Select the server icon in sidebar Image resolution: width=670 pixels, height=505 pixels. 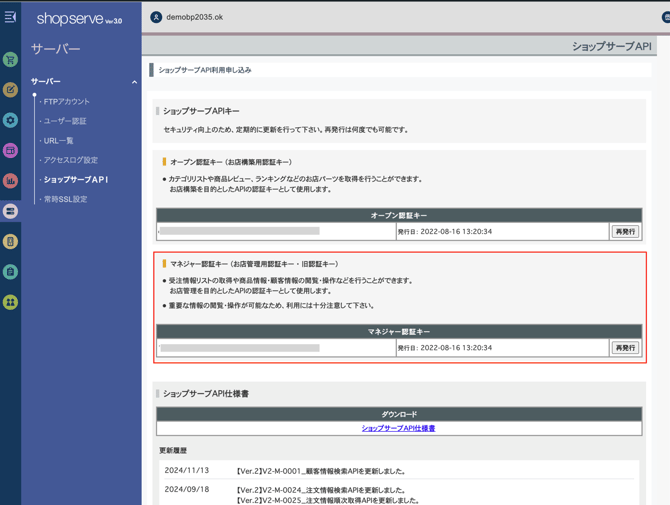10,211
